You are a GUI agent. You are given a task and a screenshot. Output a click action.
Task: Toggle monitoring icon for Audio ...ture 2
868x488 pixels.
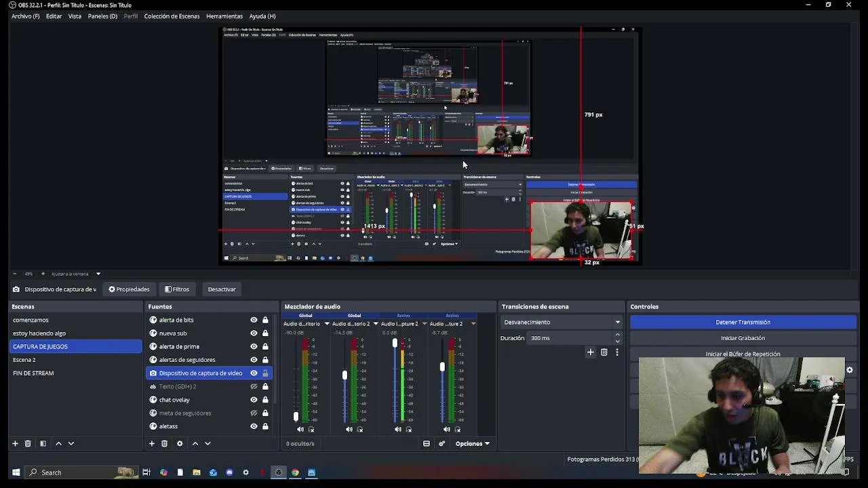[458, 429]
